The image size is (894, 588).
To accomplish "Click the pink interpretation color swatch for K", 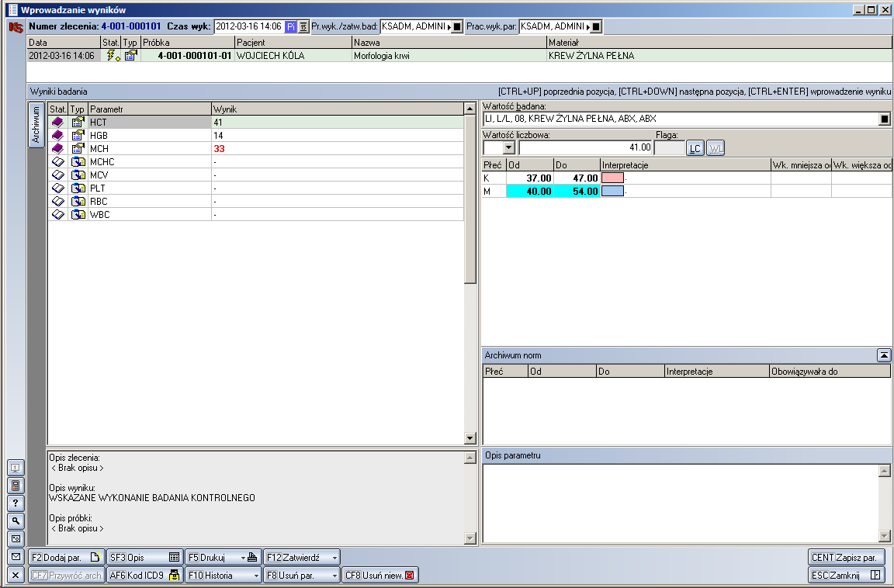I will click(612, 178).
